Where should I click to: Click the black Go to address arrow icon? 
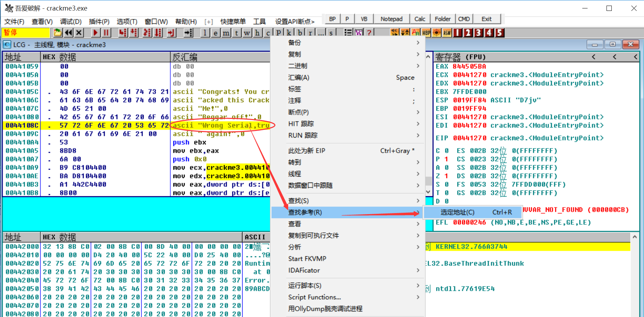(189, 33)
